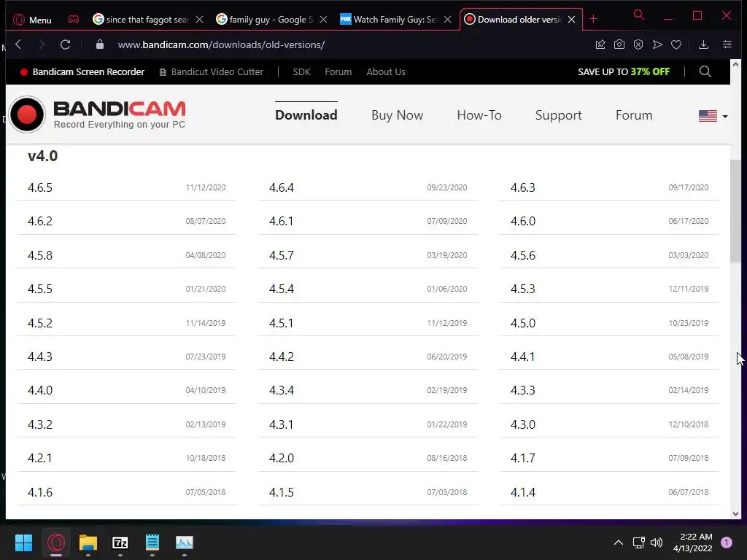Click the Bandicut Video Cutter link

pos(211,72)
